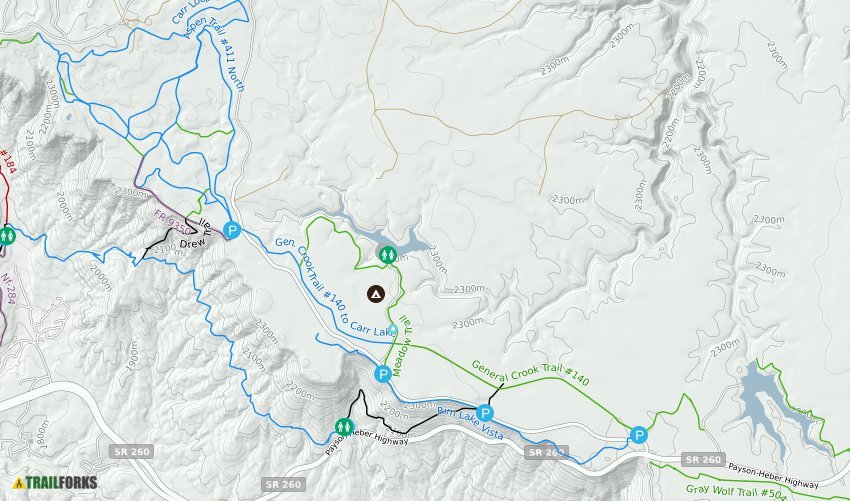Viewport: 850px width, 501px height.
Task: Click the parking icon at Rim Lake Vista
Action: (485, 413)
